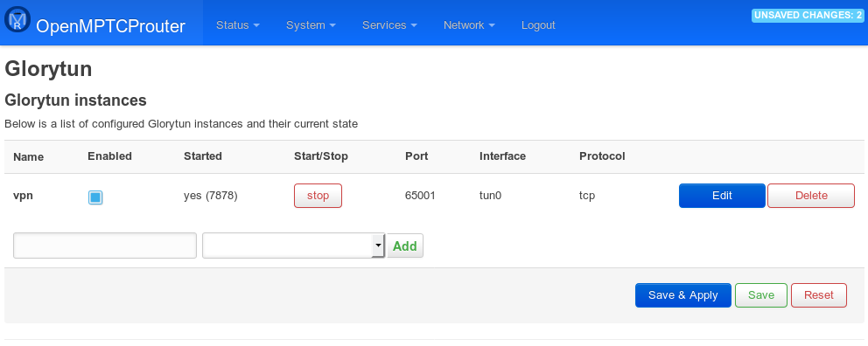
Task: Click the 'Interface' column header
Action: click(502, 156)
